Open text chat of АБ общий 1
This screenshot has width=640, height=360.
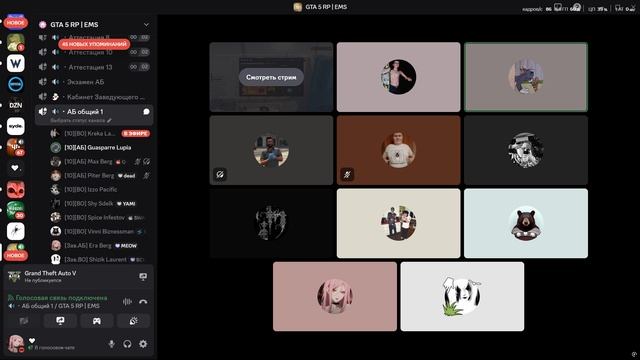[146, 111]
